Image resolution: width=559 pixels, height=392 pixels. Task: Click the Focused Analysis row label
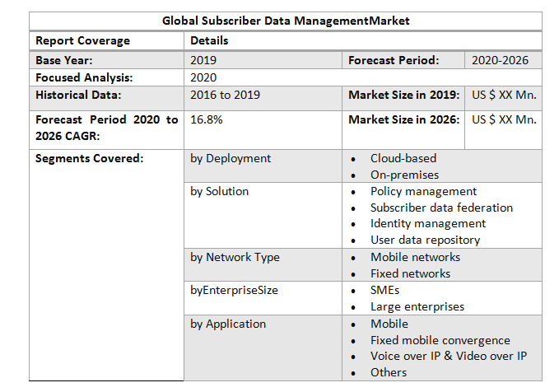point(84,77)
